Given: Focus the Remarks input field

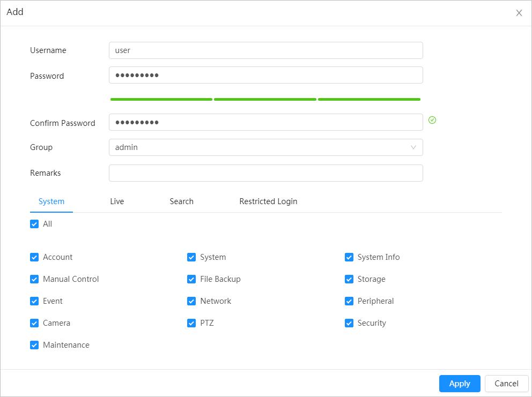Looking at the screenshot, I should (x=265, y=173).
